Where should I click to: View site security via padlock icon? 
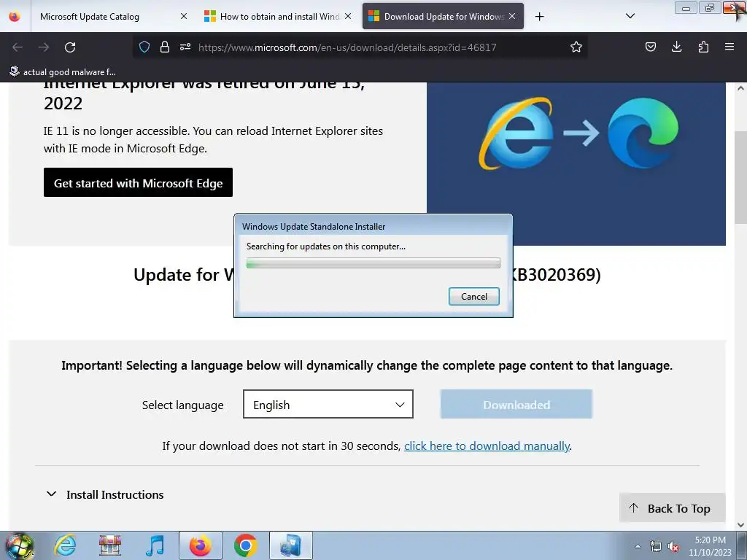tap(165, 47)
